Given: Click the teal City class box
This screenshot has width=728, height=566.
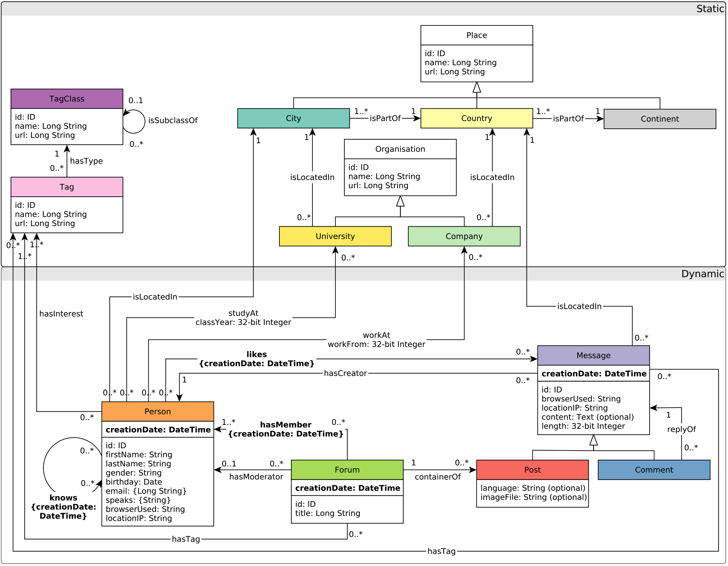Looking at the screenshot, I should (293, 118).
